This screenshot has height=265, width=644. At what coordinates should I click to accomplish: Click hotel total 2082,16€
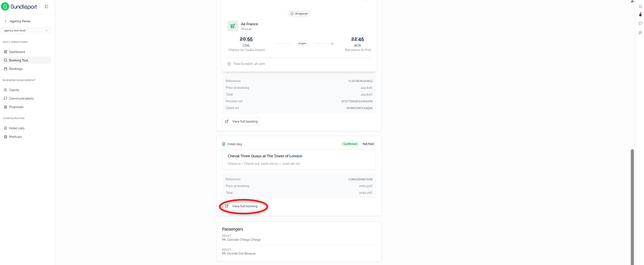click(x=366, y=193)
